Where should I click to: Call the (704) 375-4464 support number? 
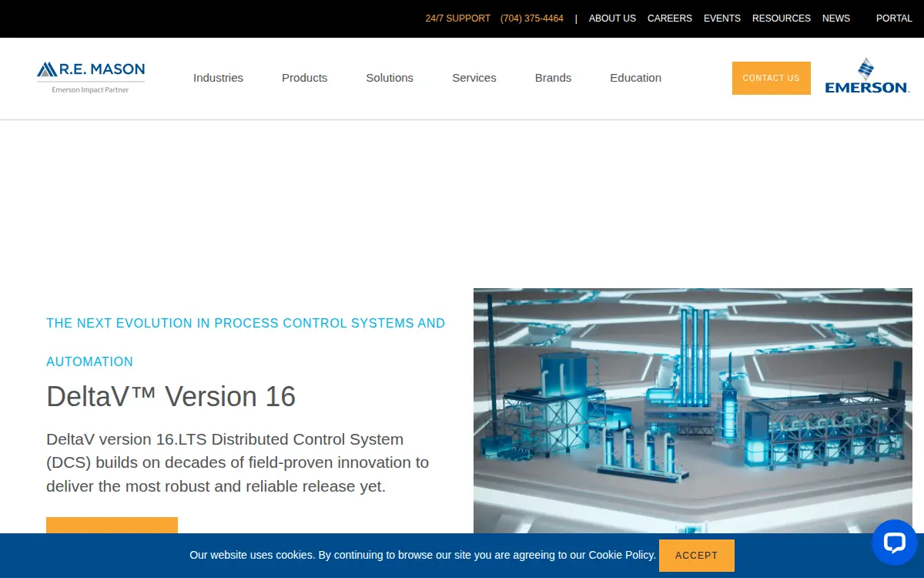532,18
